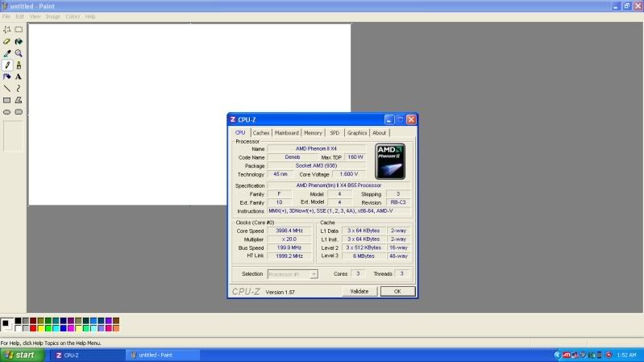Click the AMD Phenom II logo image
The image size is (644, 362).
pos(390,161)
